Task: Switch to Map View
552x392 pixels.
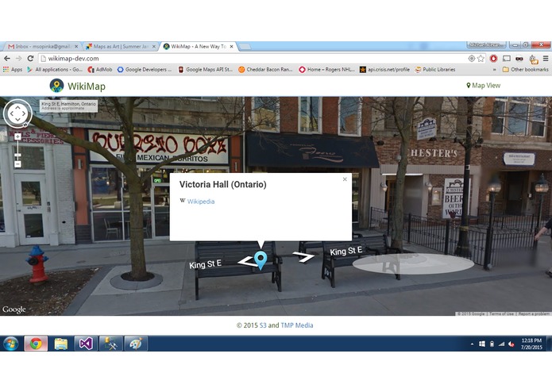Action: [x=483, y=86]
